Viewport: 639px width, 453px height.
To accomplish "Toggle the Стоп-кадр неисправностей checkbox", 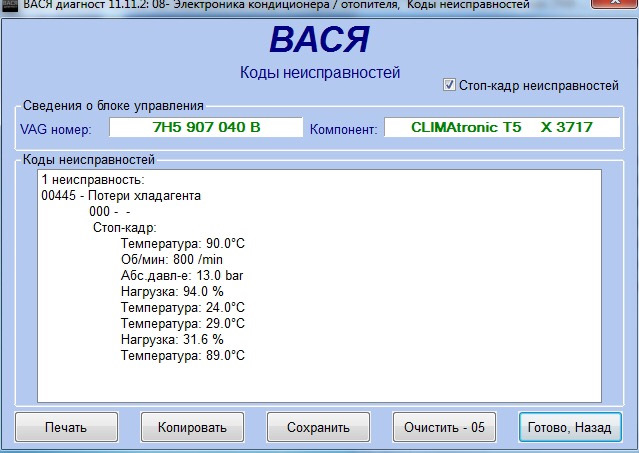I will 449,85.
